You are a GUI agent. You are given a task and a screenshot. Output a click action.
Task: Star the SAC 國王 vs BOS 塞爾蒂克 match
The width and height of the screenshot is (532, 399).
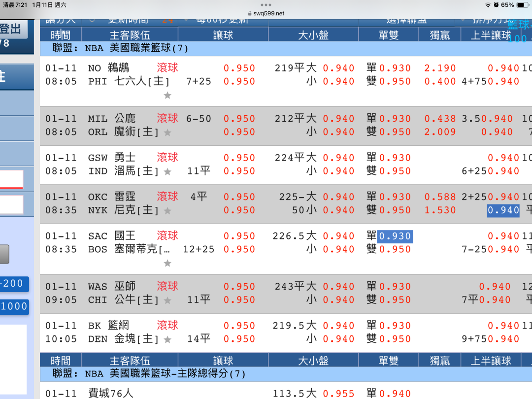[167, 263]
